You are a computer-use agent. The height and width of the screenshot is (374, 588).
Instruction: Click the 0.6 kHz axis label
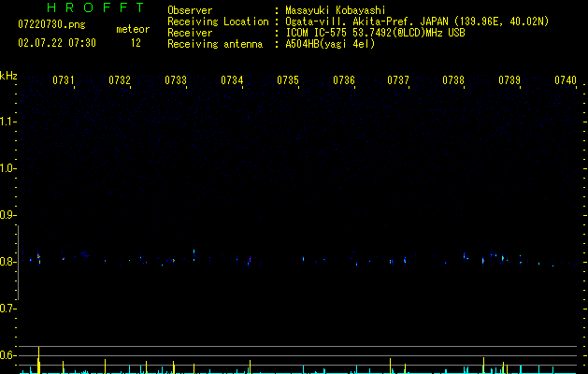click(x=7, y=355)
